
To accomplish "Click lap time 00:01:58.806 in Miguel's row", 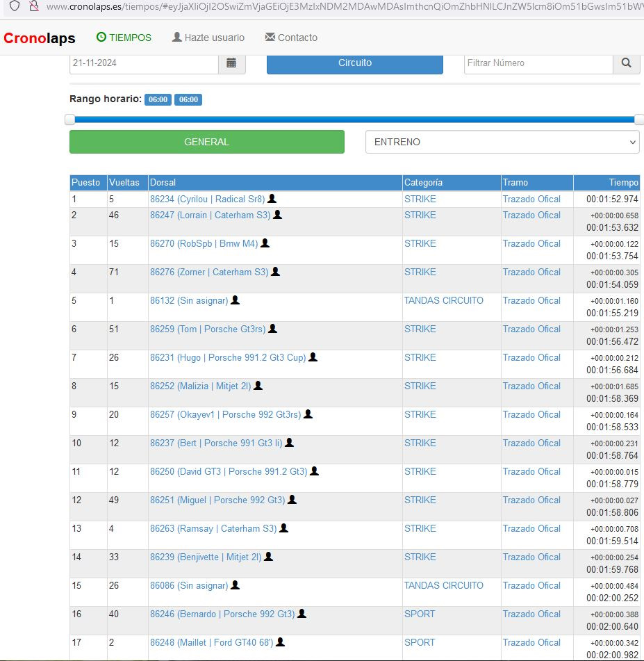I will (612, 512).
